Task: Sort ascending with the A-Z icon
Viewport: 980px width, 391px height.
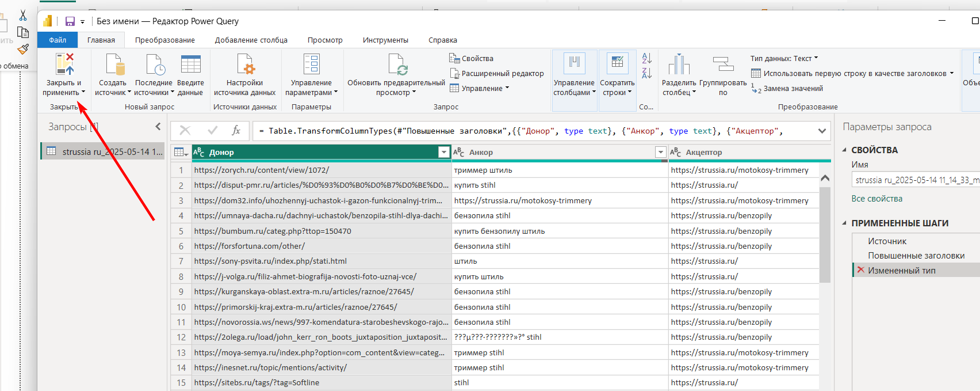Action: coord(646,58)
